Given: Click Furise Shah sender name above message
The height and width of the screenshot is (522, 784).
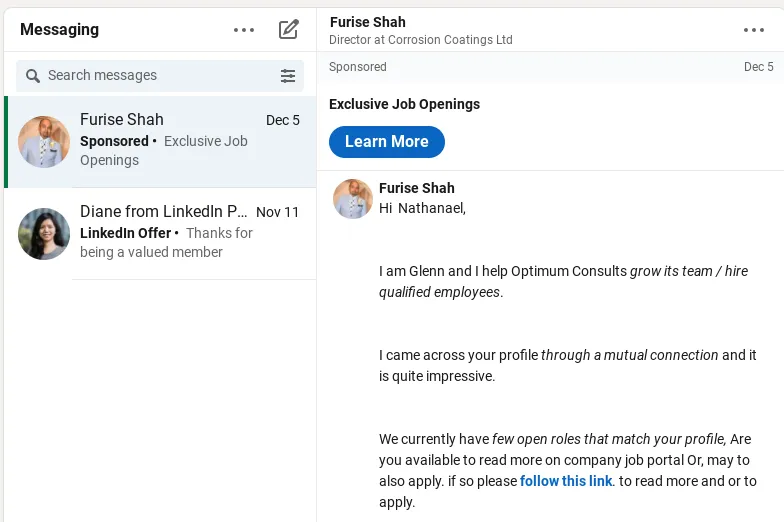Looking at the screenshot, I should (416, 188).
